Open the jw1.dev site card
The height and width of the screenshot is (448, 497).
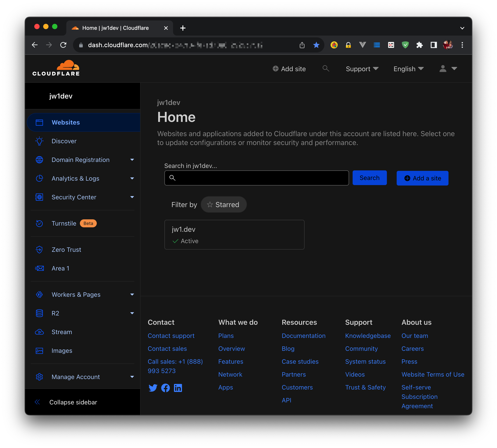point(234,235)
